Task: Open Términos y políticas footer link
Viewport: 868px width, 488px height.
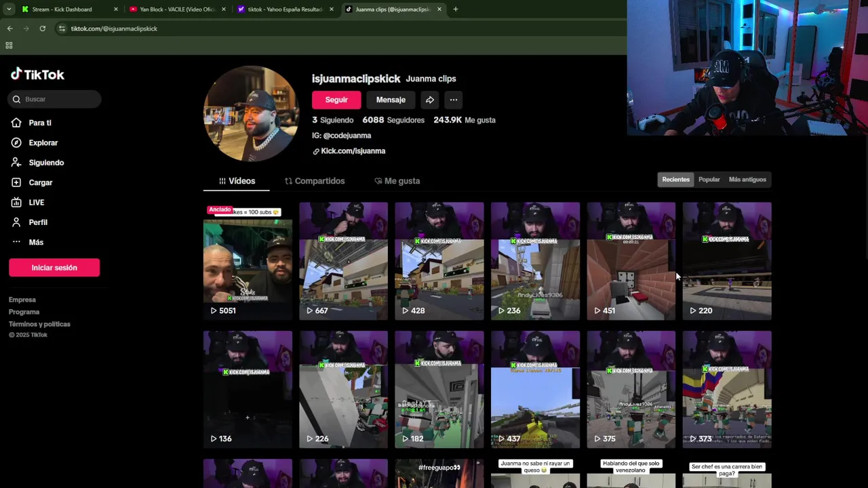Action: coord(39,324)
